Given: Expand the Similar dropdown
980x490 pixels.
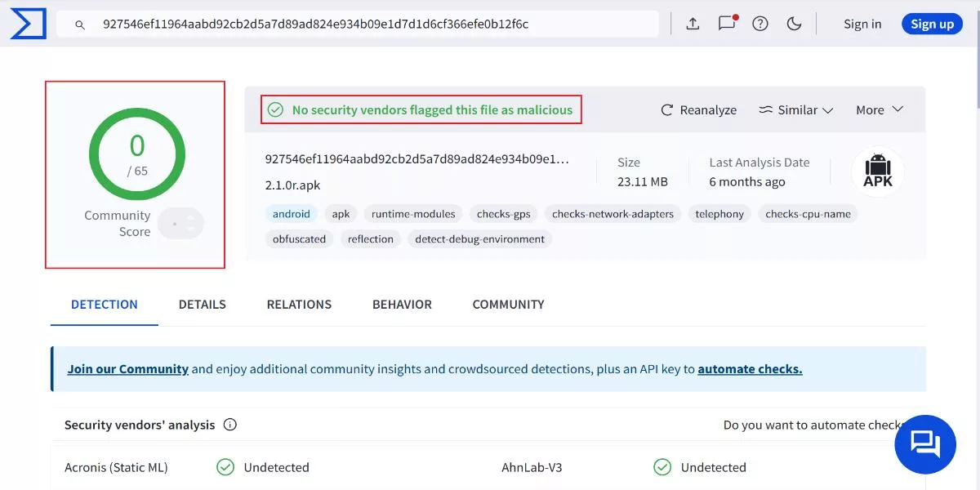Looking at the screenshot, I should [796, 109].
